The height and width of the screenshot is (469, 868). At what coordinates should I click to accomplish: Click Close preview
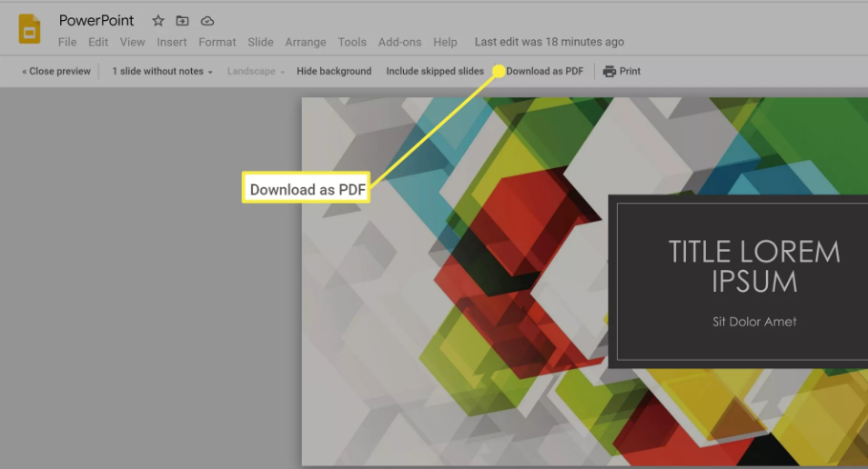pos(56,71)
